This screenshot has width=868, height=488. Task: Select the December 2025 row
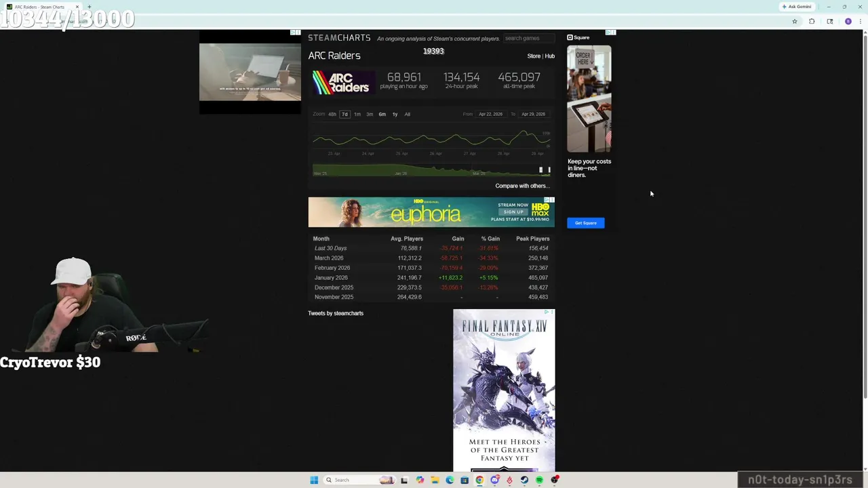click(x=431, y=287)
